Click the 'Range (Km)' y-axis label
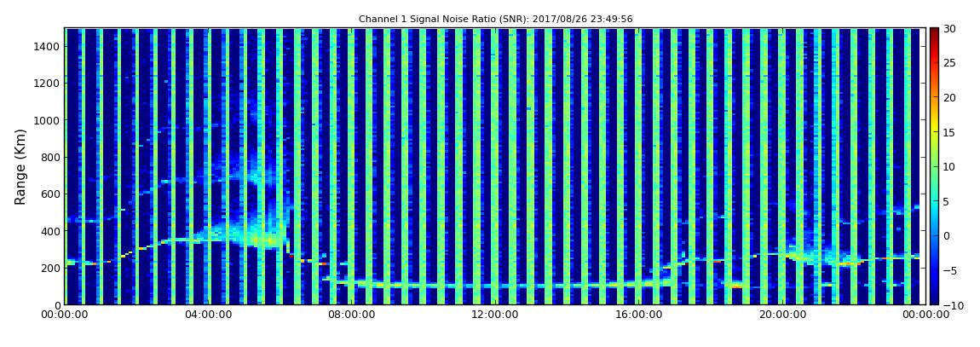 click(20, 167)
